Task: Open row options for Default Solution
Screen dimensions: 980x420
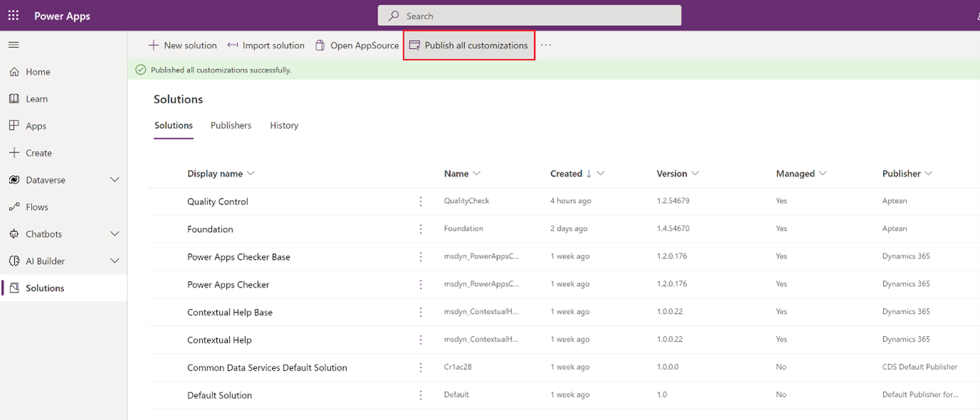Action: point(421,395)
